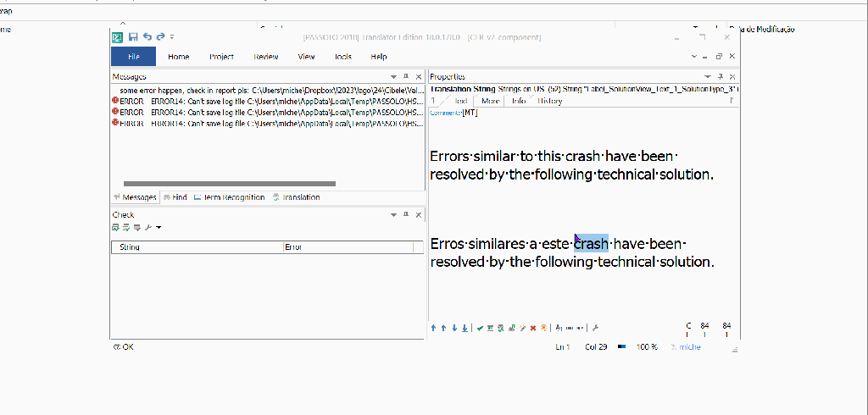Switch to the Info tab in Properties
Image resolution: width=868 pixels, height=415 pixels.
[519, 101]
